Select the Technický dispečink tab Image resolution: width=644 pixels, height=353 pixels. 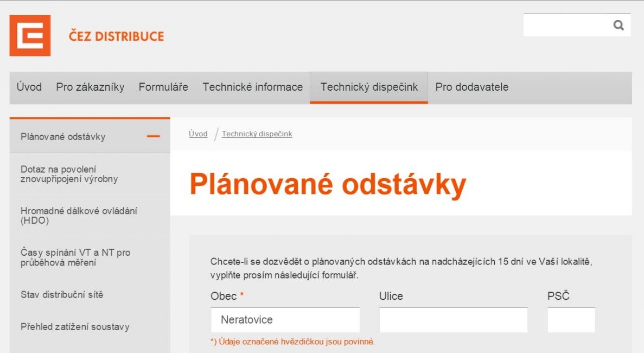click(369, 87)
